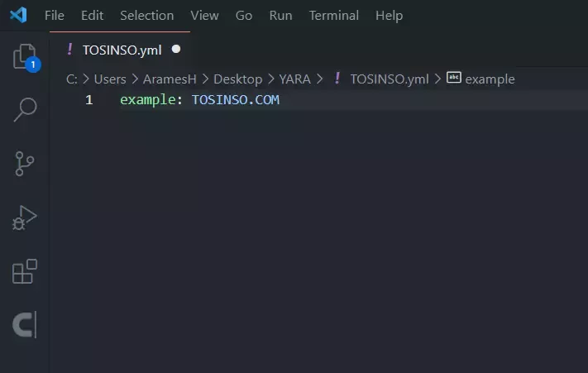The image size is (588, 373).
Task: Open the Edit menu
Action: pyautogui.click(x=92, y=16)
